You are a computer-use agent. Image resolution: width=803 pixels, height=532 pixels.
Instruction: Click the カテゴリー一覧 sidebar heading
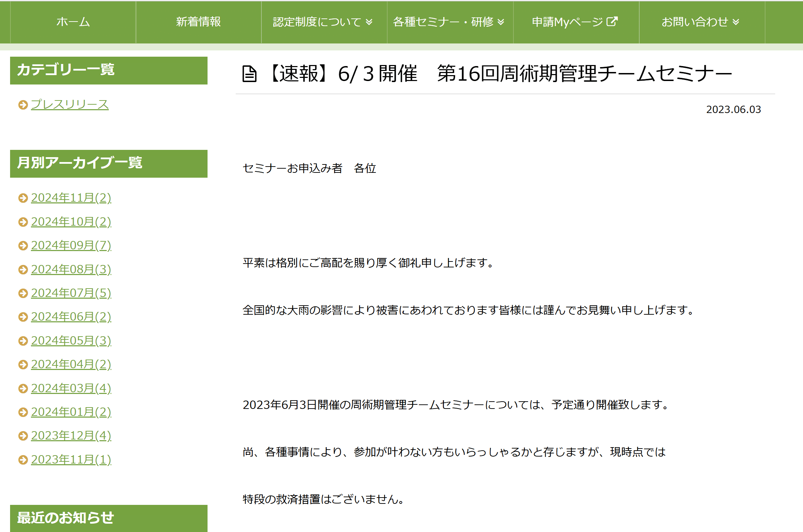click(x=109, y=71)
